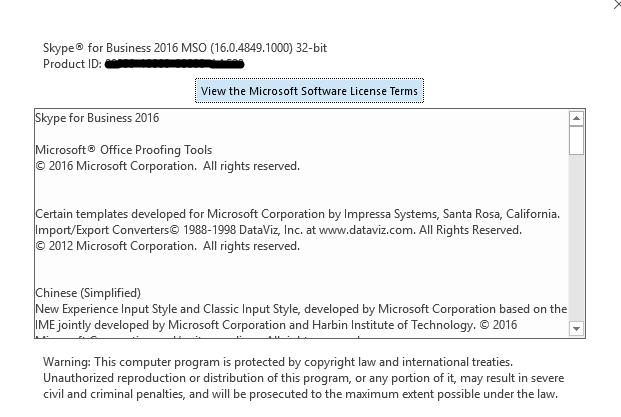Image resolution: width=621 pixels, height=417 pixels.
Task: Click the 'Certain templates developed' Impressa Systems line
Action: [x=297, y=214]
